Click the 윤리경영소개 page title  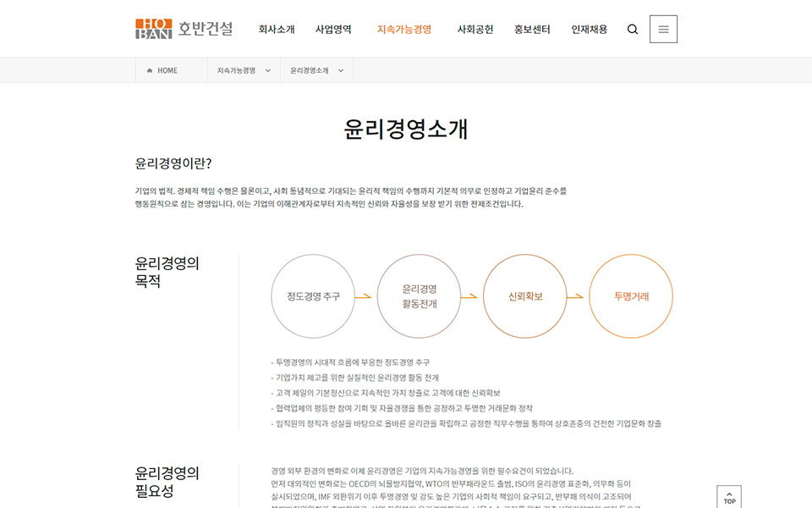point(406,130)
